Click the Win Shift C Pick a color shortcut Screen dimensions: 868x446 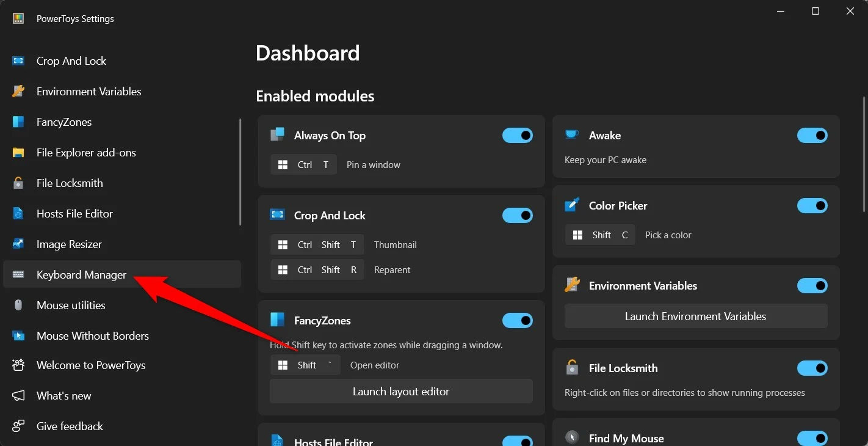click(600, 235)
